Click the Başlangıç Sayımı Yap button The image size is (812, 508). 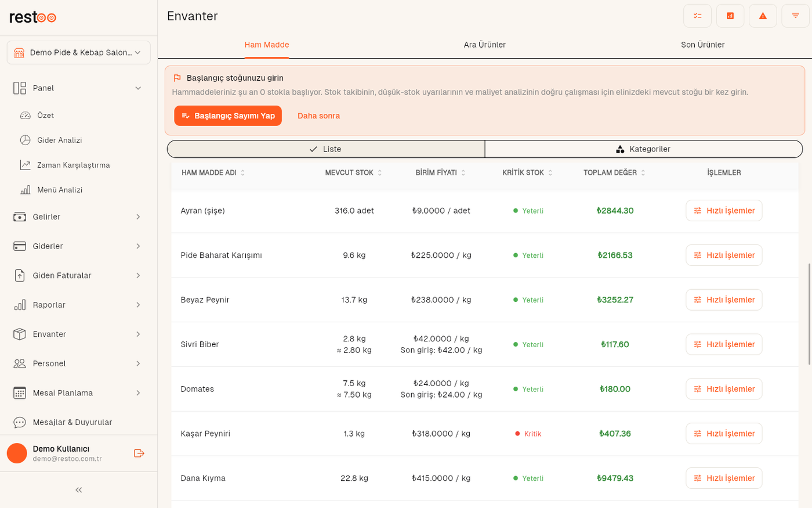[x=228, y=116]
